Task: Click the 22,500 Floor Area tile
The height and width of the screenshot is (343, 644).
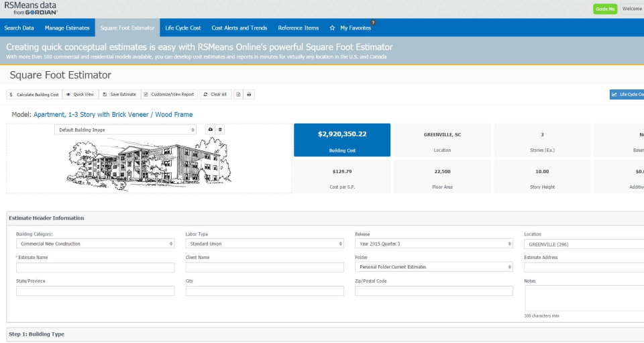Action: (442, 177)
